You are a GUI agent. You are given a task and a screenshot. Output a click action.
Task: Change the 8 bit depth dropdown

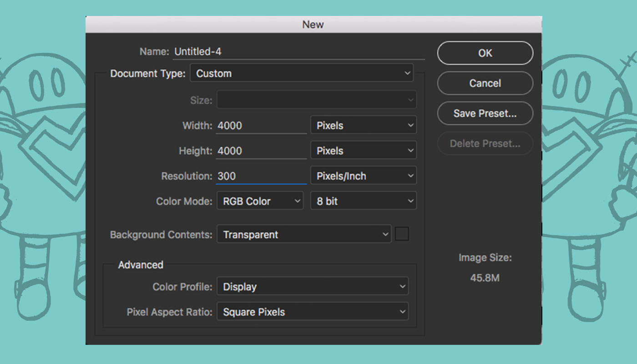(363, 201)
